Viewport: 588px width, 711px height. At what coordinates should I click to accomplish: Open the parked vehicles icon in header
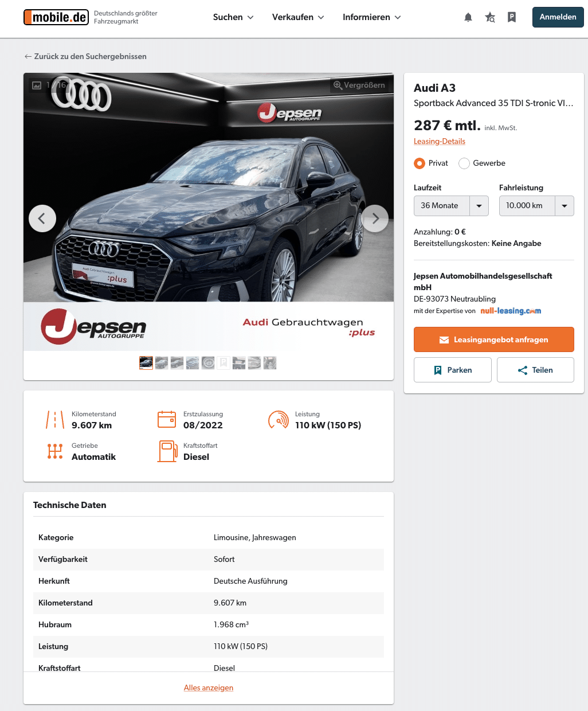[x=512, y=17]
